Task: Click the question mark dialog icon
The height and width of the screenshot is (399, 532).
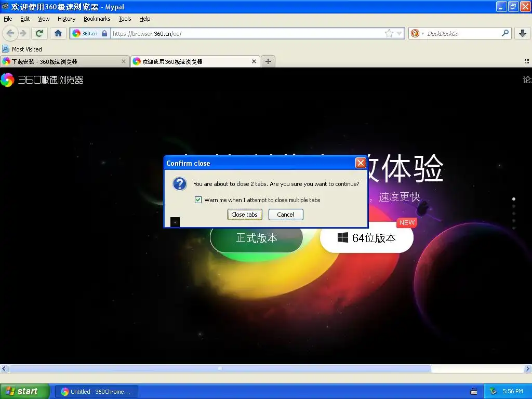Action: click(179, 184)
